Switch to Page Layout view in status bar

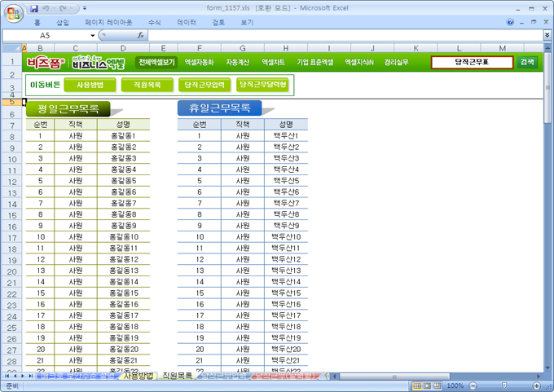[x=427, y=385]
